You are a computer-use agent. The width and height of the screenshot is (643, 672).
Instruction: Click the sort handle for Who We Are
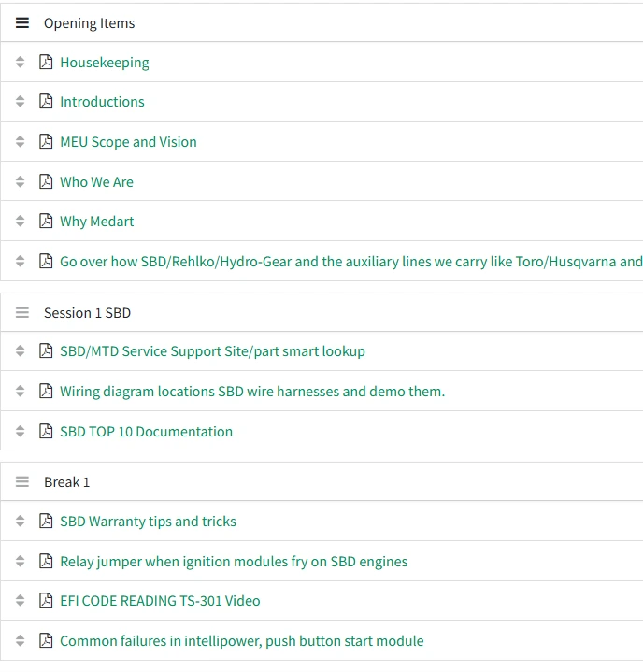coord(21,181)
